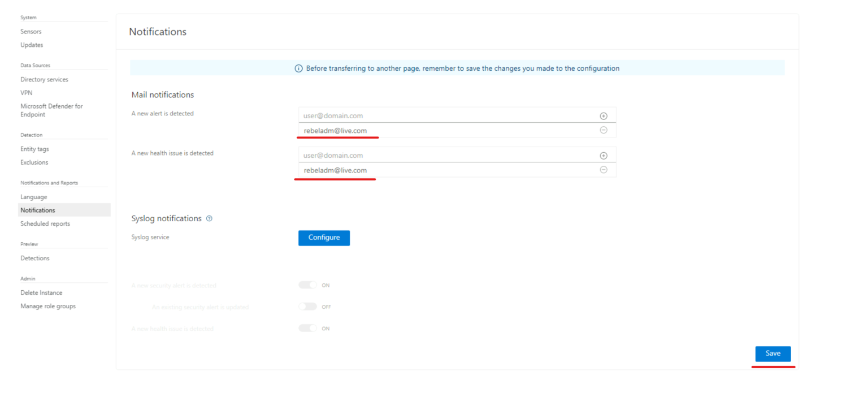
Task: Open the Syslog notifications help icon
Action: 209,218
